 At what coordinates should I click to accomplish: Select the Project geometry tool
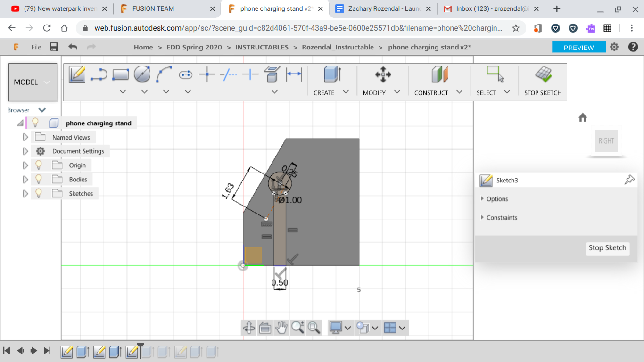272,74
